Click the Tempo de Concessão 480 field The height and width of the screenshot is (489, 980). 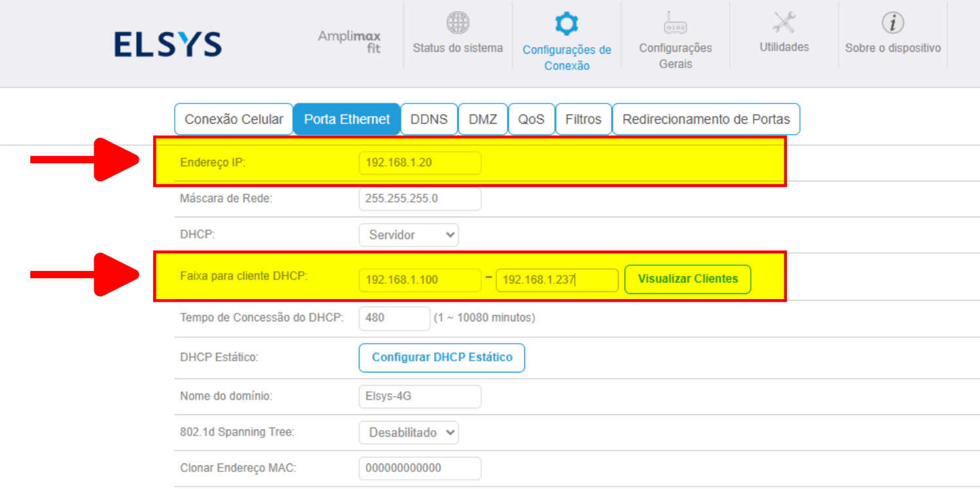click(x=394, y=318)
